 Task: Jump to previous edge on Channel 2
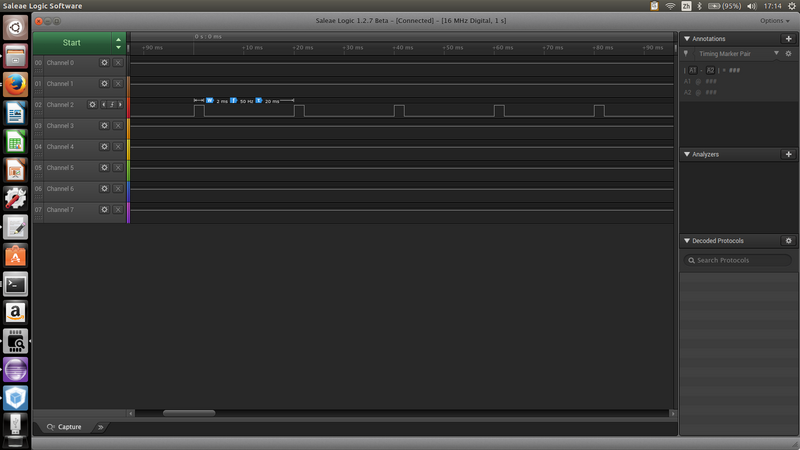point(104,105)
